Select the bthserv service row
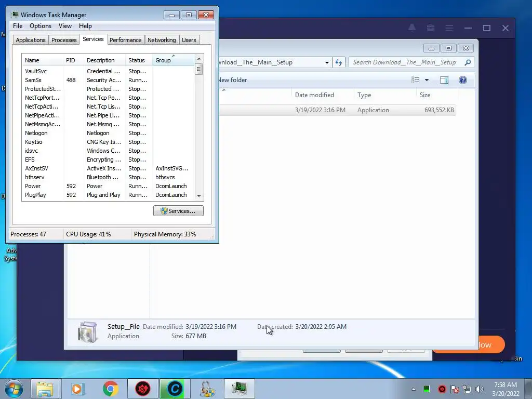The width and height of the screenshot is (532, 399). (x=108, y=177)
